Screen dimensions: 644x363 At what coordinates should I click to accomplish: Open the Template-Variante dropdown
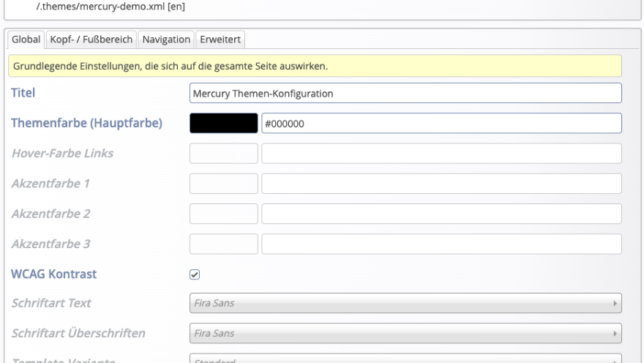coord(405,359)
